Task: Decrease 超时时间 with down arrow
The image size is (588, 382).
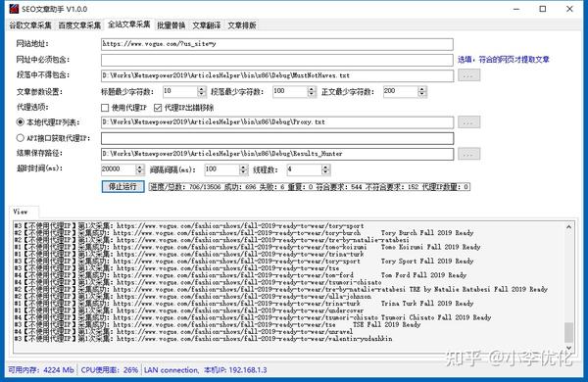Action: click(x=140, y=172)
